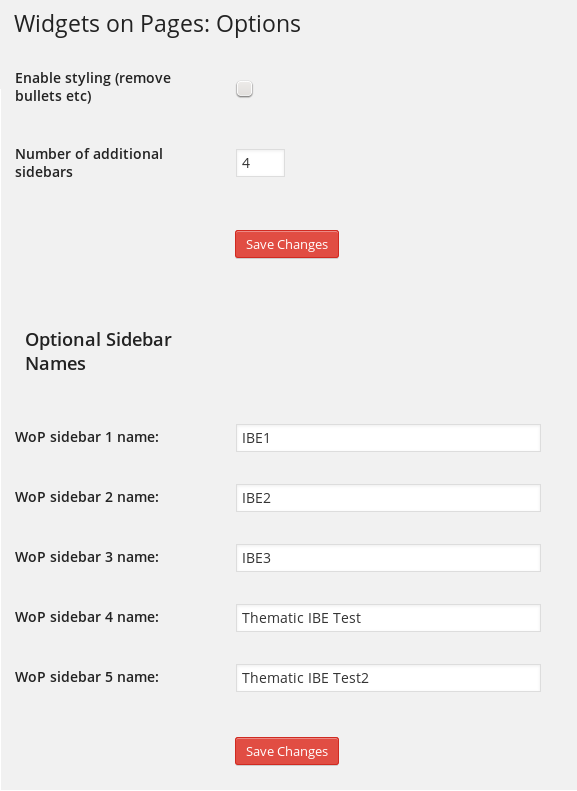Click the 'WoP sidebar 3 name:' label
This screenshot has width=577, height=791.
87,557
